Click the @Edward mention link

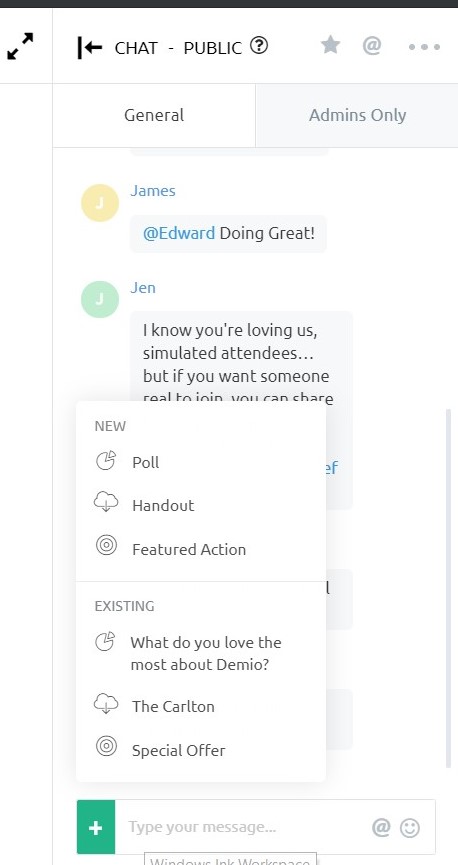click(x=179, y=233)
